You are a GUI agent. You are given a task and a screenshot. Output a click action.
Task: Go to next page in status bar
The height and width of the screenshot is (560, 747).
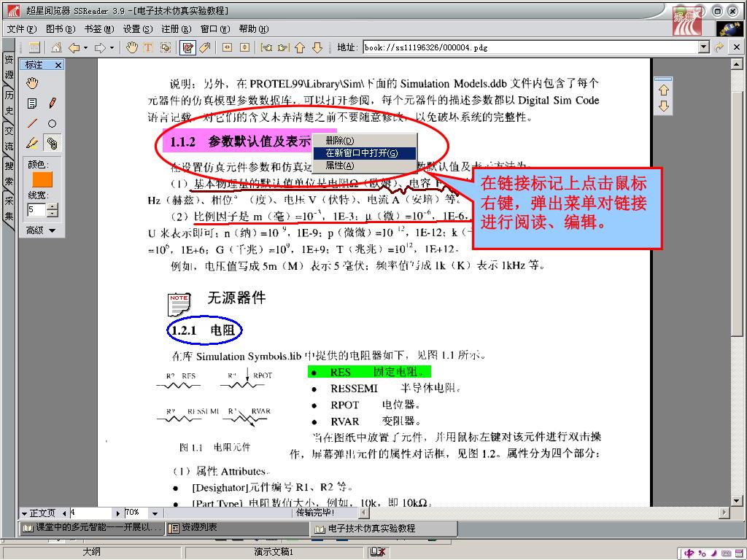[118, 513]
